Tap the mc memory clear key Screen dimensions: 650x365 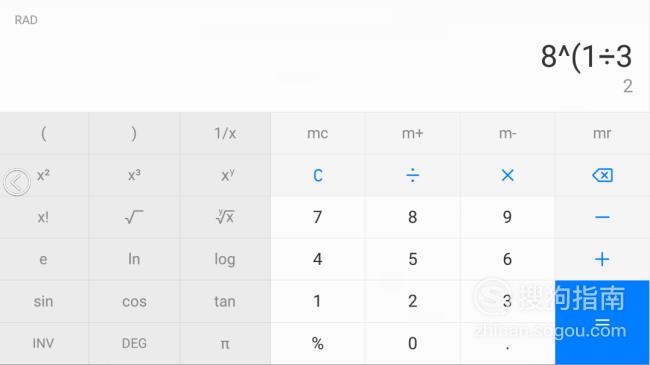click(318, 134)
